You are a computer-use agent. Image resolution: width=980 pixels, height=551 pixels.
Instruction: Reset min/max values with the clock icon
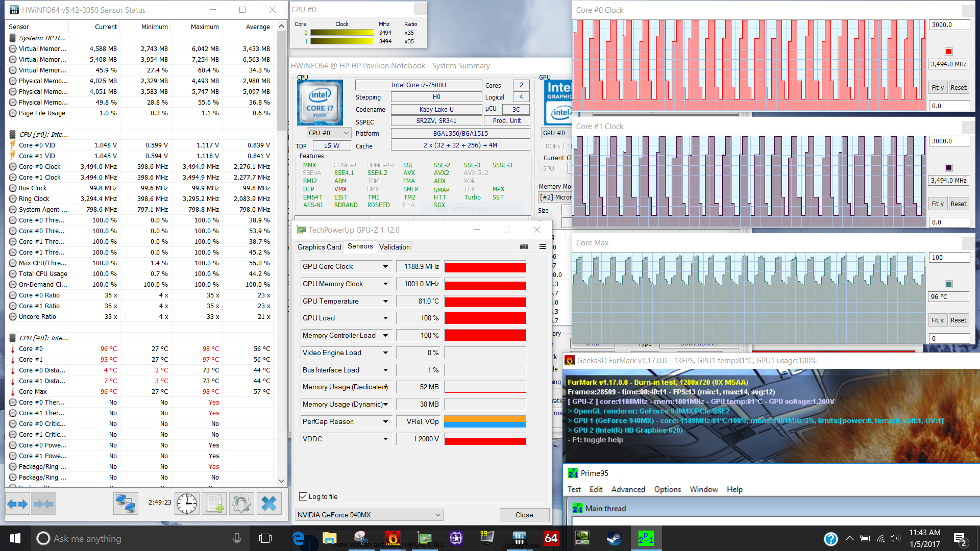pos(187,504)
